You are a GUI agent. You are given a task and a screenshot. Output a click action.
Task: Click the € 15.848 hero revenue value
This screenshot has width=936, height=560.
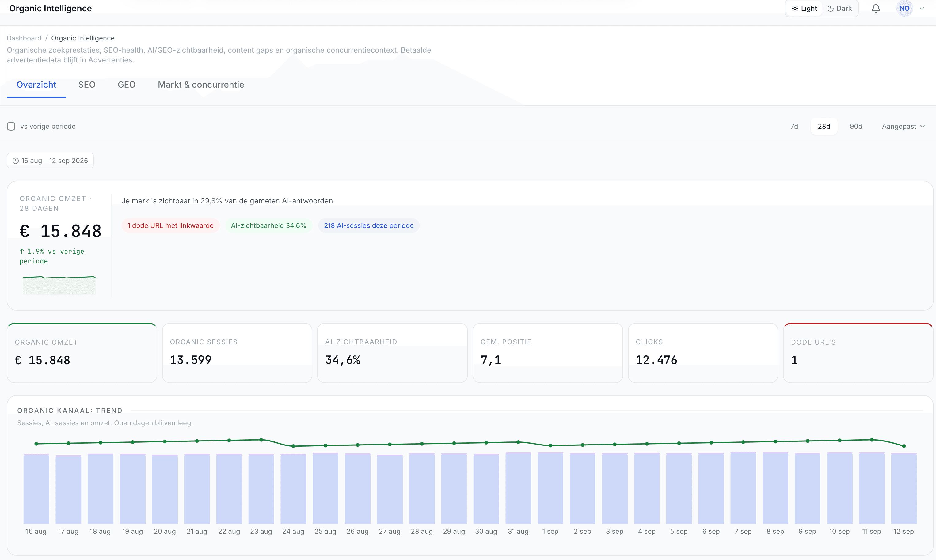tap(60, 231)
